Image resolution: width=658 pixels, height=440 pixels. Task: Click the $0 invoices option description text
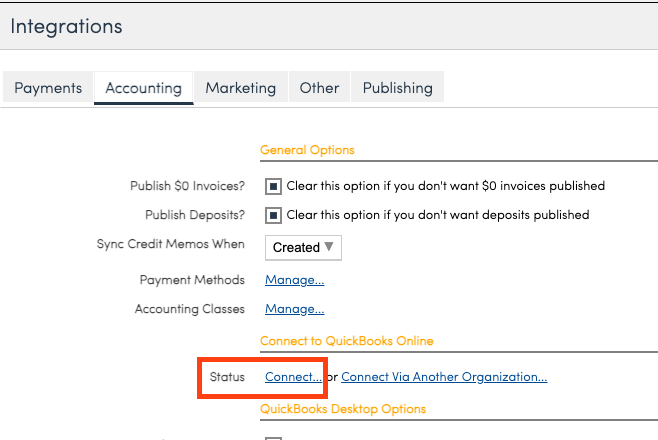(445, 186)
